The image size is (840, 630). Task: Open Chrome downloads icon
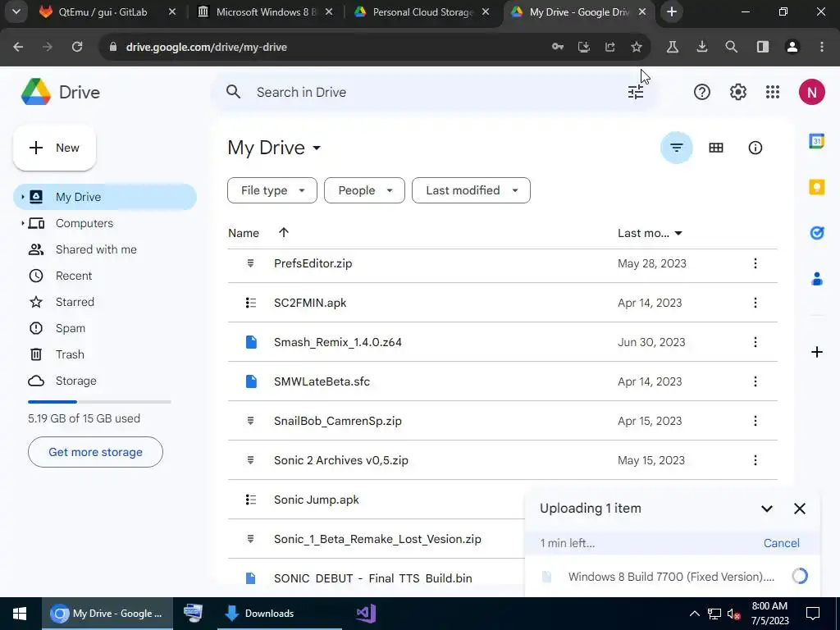pyautogui.click(x=702, y=47)
